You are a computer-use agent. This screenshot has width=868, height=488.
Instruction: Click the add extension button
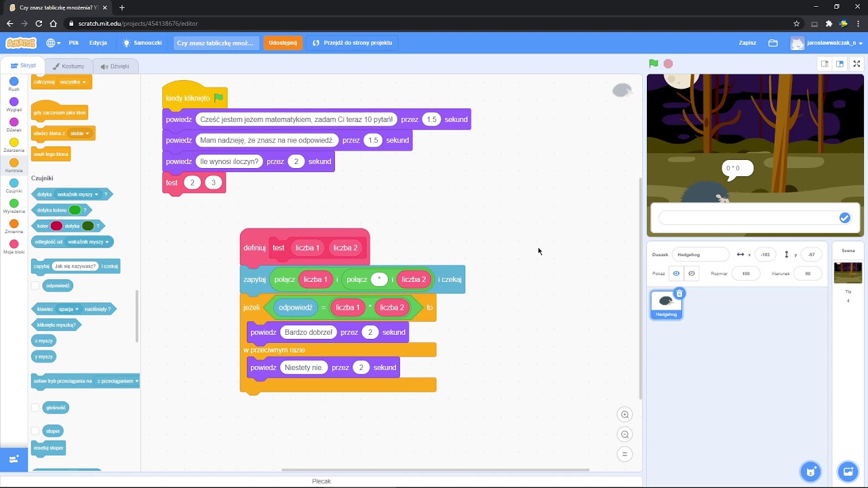click(x=14, y=459)
